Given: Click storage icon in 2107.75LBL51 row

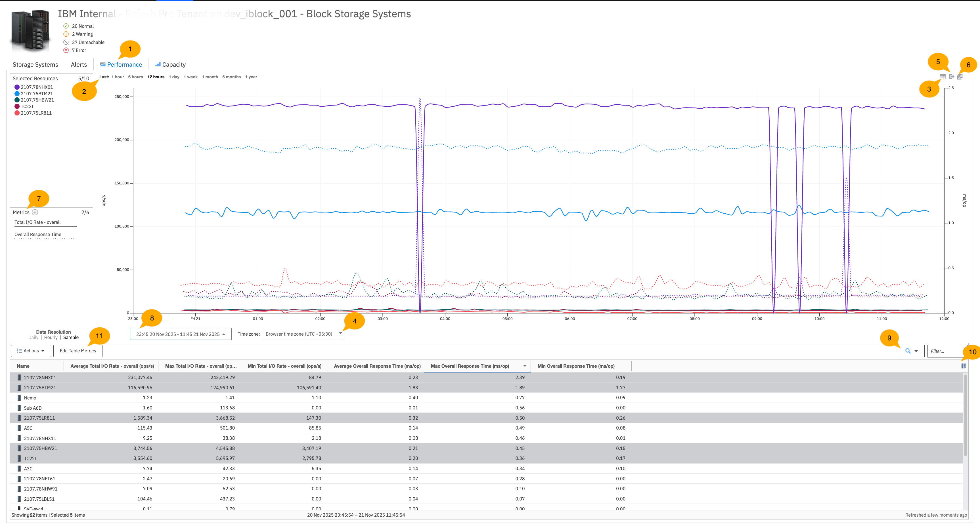Looking at the screenshot, I should coord(19,499).
